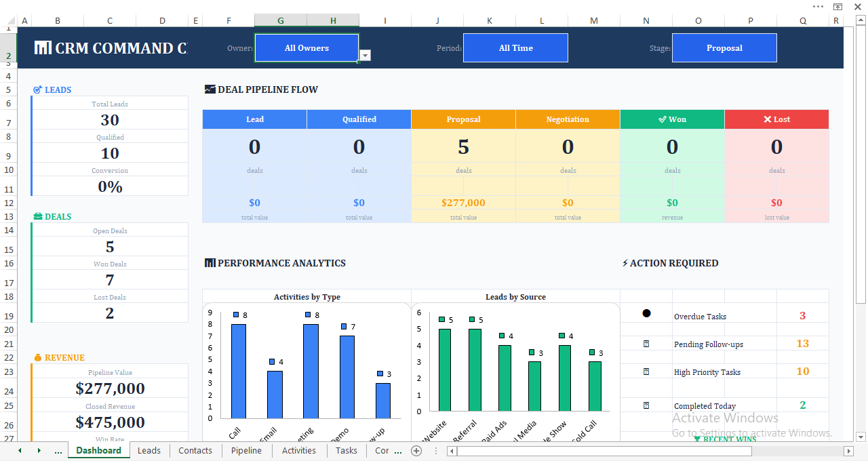Click the Leads by Source chart title
The width and height of the screenshot is (868, 461).
coord(515,297)
